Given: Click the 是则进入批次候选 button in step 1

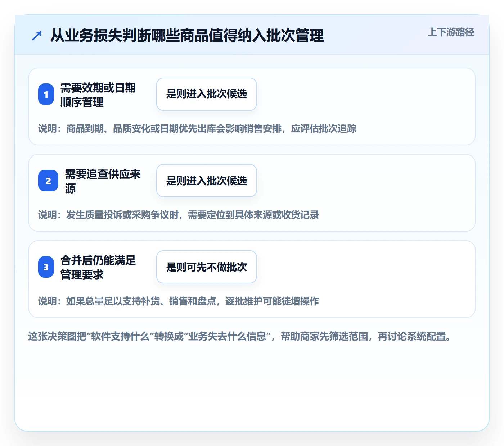Looking at the screenshot, I should 207,94.
